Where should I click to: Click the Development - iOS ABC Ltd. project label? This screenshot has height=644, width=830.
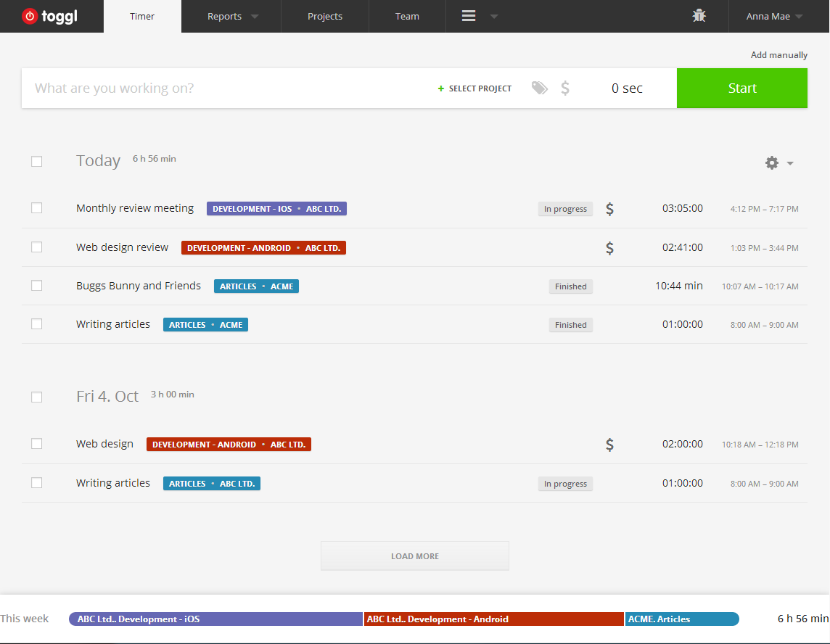tap(277, 209)
